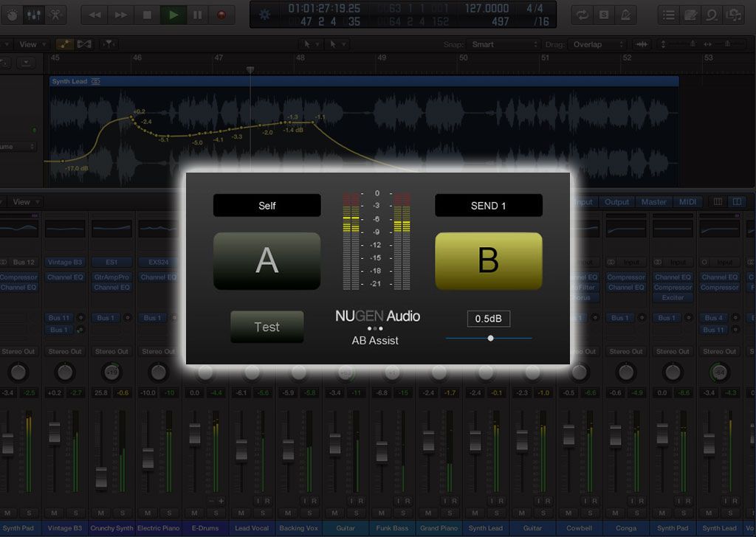The image size is (756, 537).
Task: Select narrow channel strips icon
Action: 718,202
